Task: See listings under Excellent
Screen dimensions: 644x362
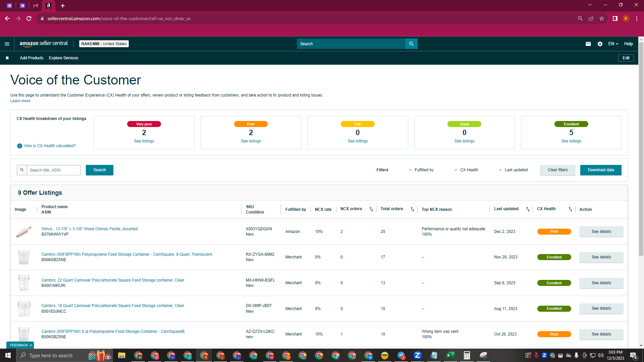Action: pos(571,141)
